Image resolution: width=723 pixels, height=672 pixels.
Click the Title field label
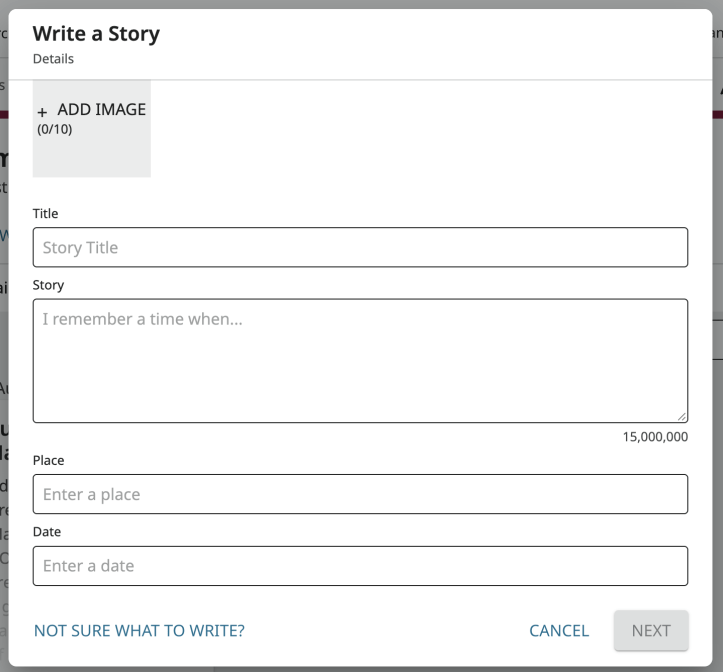[x=46, y=214]
